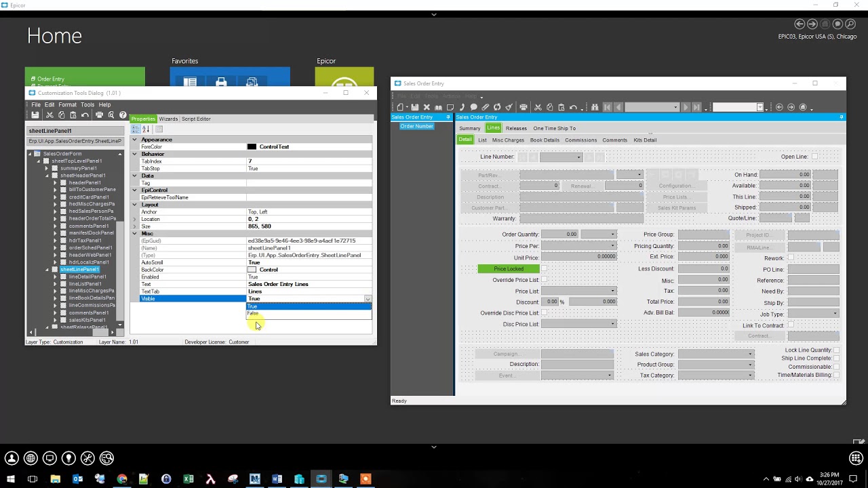Toggle the Override Price List checkbox
The width and height of the screenshot is (868, 488).
544,280
